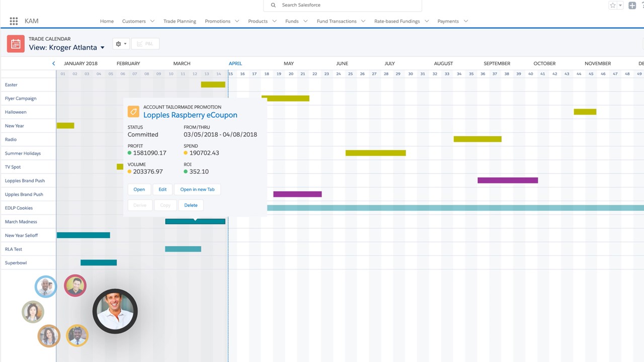Click the Halloween row label

point(16,112)
